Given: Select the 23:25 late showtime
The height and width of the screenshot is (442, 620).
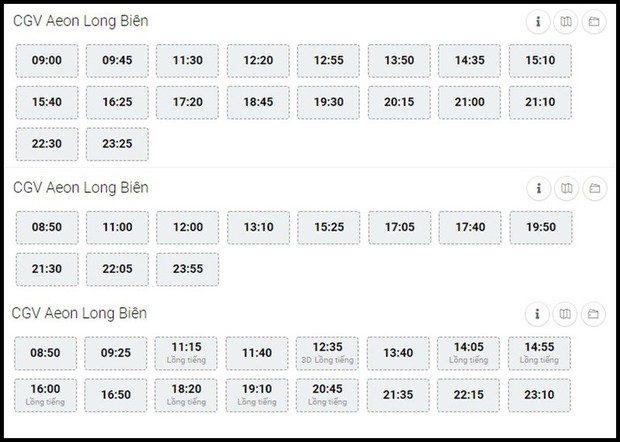Looking at the screenshot, I should click(x=117, y=144).
